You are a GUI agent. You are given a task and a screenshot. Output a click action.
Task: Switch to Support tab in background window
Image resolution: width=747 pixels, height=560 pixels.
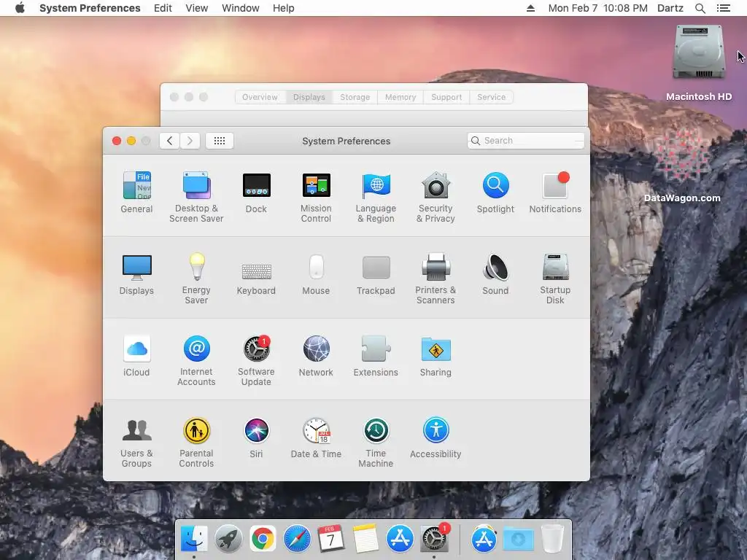click(446, 97)
